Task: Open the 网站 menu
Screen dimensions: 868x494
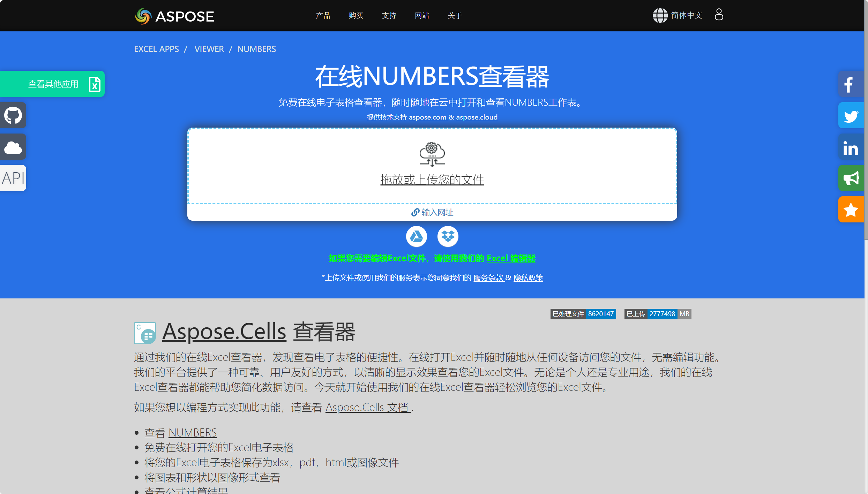Action: point(422,16)
